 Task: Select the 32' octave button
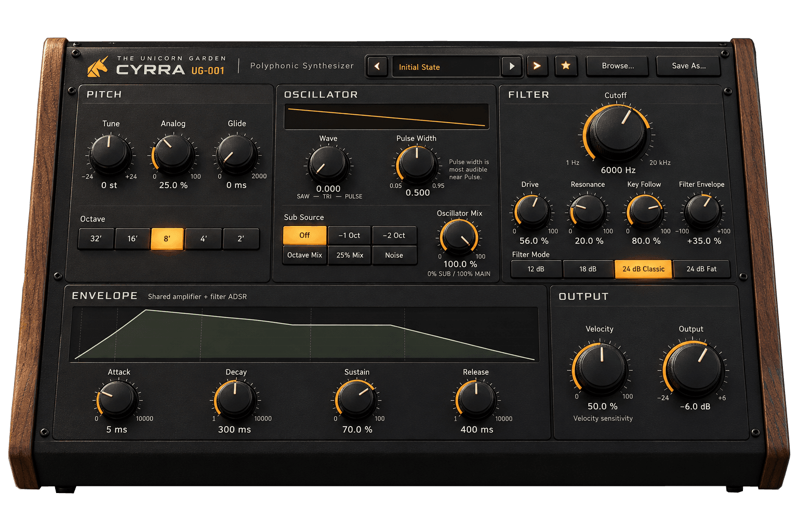pyautogui.click(x=96, y=239)
